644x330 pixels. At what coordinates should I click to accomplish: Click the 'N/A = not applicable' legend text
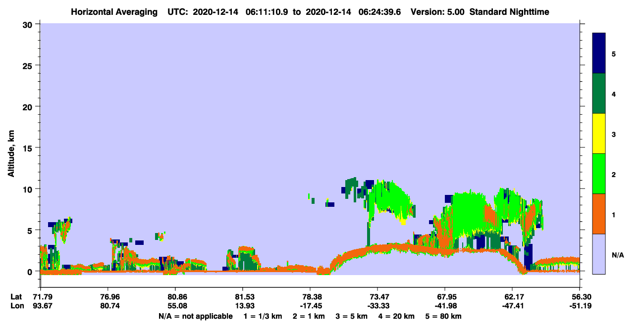tap(196, 316)
